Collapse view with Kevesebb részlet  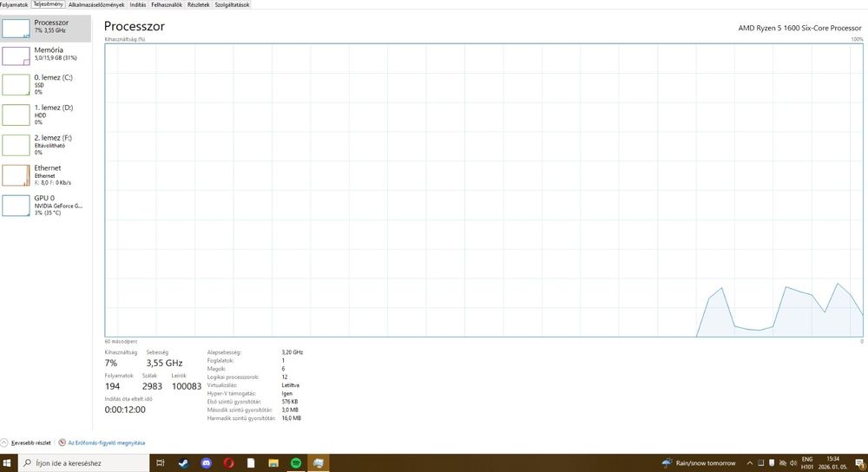click(26, 442)
